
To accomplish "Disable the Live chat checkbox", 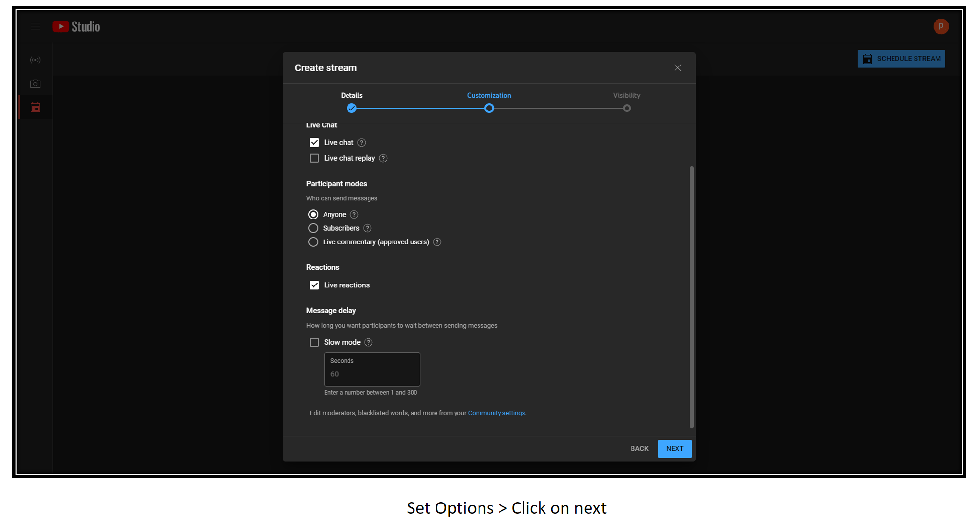I will pyautogui.click(x=314, y=142).
